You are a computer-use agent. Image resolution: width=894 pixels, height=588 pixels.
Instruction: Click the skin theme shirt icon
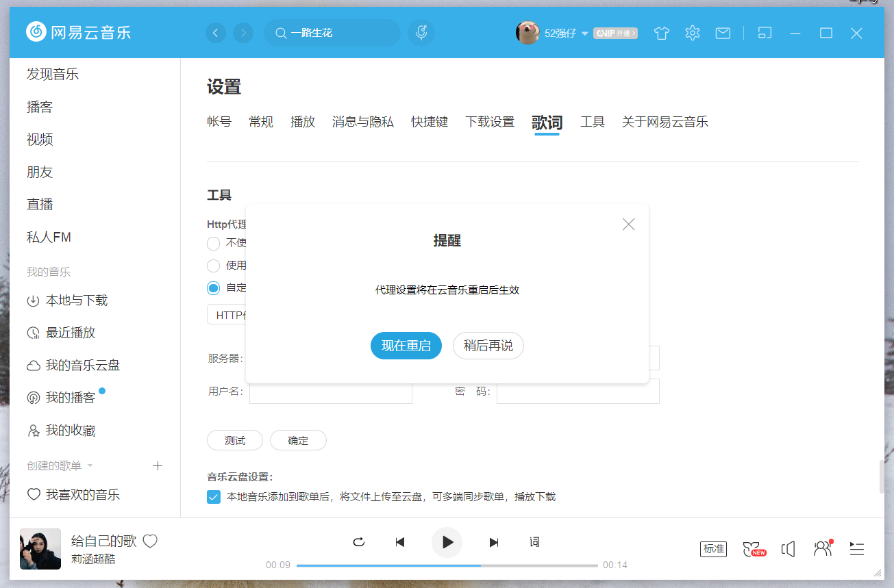(x=661, y=33)
